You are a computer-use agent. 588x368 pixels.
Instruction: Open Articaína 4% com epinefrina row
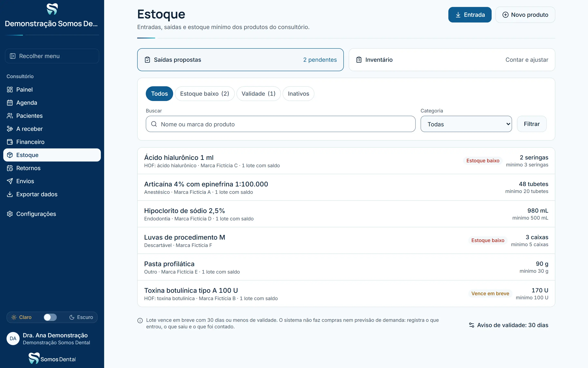tap(346, 187)
